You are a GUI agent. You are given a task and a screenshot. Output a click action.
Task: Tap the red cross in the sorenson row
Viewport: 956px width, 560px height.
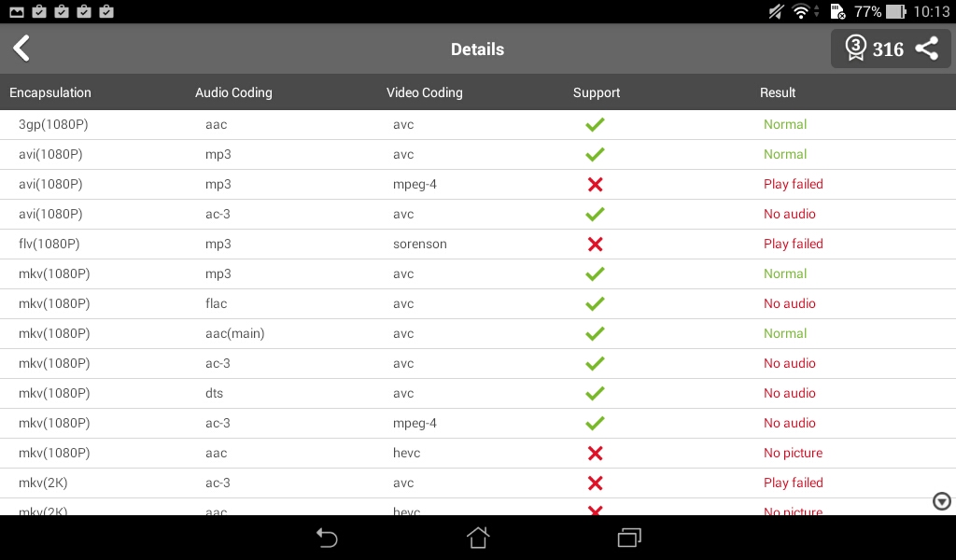coord(595,245)
